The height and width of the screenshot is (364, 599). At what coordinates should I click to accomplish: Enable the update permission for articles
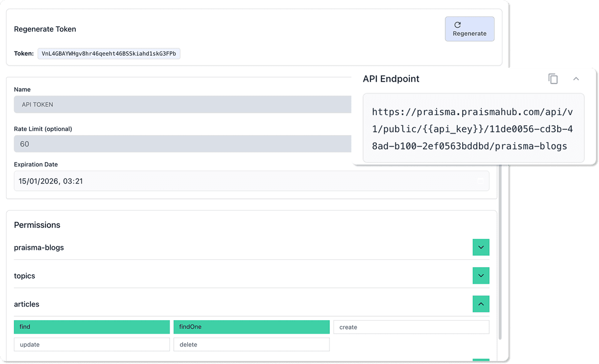coord(91,344)
